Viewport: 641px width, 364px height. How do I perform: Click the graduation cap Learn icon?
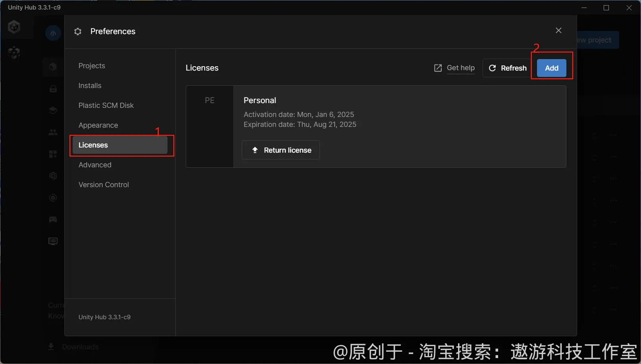coord(53,110)
